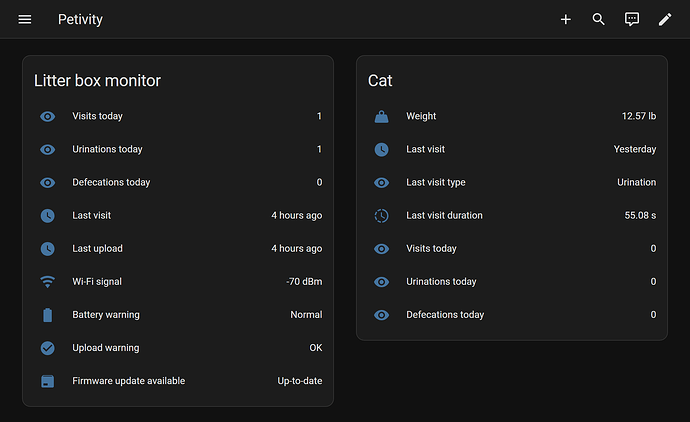
Task: Click clock icon beside Last upload
Action: click(48, 249)
